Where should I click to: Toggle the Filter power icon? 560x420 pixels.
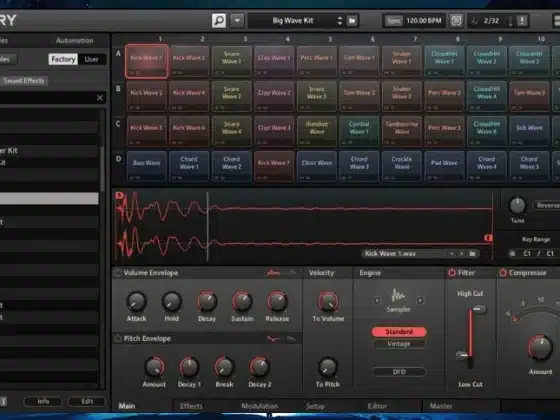(452, 273)
